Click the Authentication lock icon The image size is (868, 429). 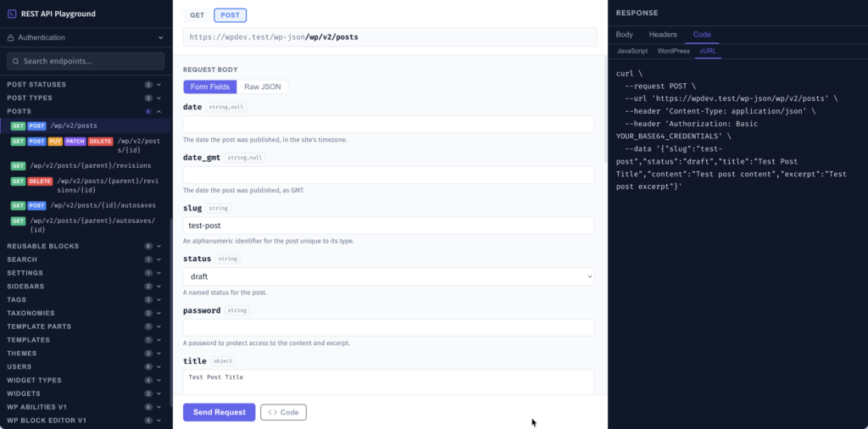(10, 37)
